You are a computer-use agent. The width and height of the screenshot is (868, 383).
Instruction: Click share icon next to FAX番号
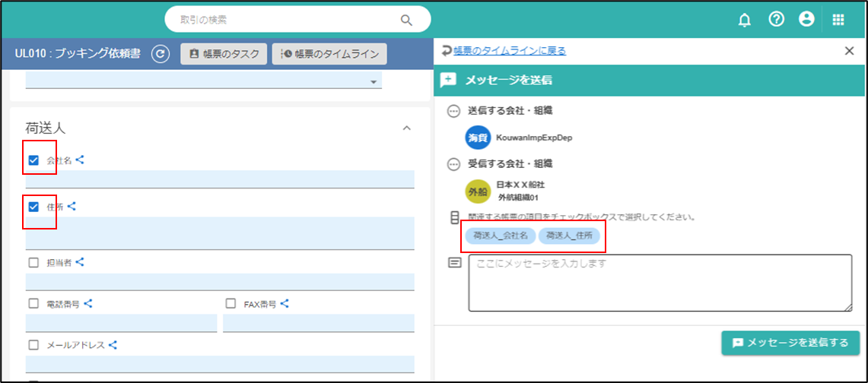[285, 303]
